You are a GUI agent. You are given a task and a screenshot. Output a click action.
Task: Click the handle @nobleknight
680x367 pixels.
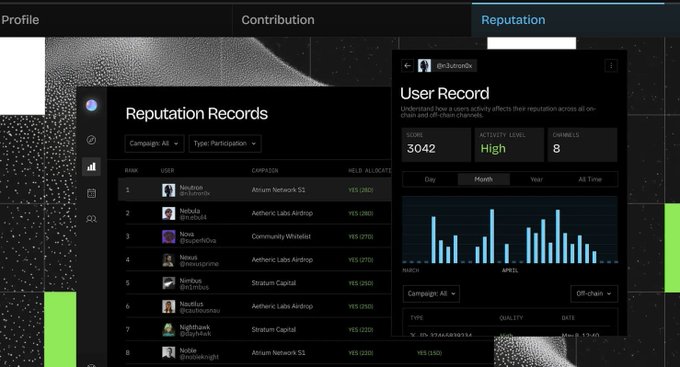(199, 357)
